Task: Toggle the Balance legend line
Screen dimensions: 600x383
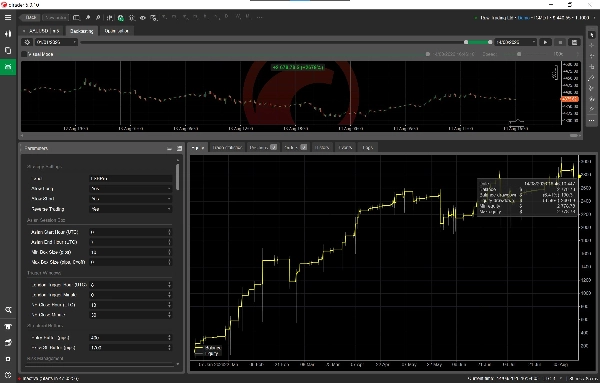Action: coord(208,347)
